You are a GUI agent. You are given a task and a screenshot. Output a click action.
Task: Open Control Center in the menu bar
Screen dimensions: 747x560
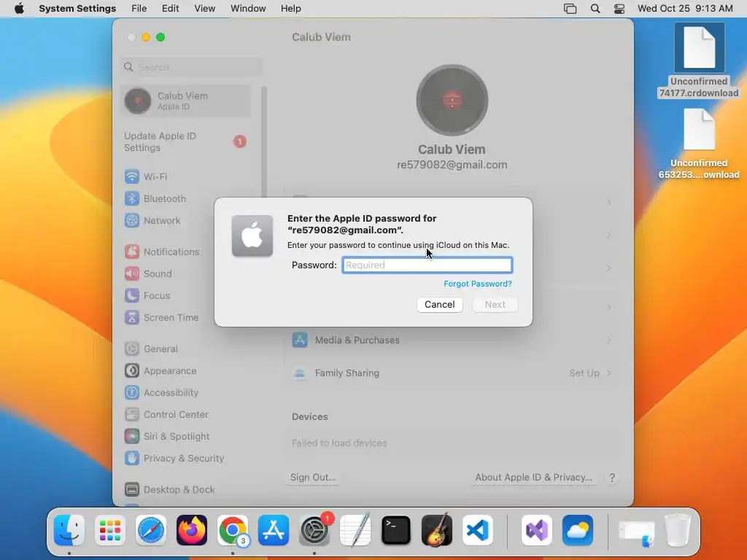pyautogui.click(x=619, y=9)
